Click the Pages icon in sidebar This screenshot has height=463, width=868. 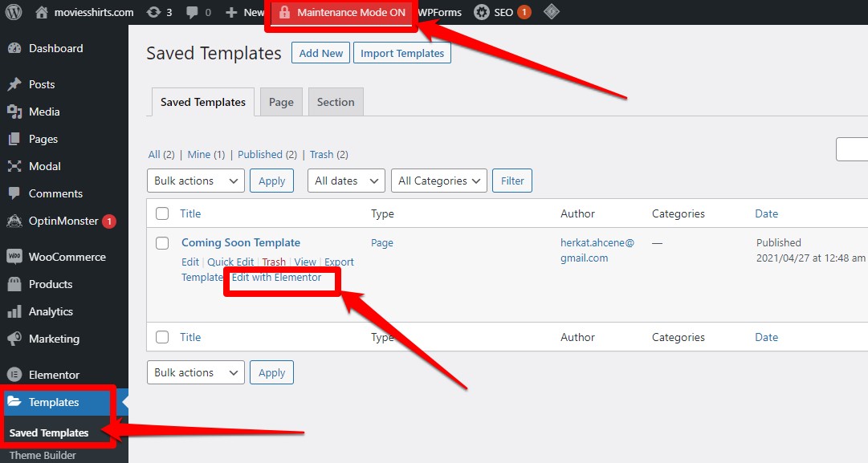click(14, 139)
